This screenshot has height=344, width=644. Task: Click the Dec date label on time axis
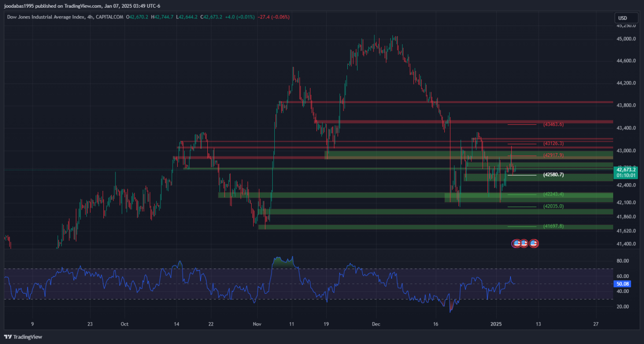click(x=376, y=324)
